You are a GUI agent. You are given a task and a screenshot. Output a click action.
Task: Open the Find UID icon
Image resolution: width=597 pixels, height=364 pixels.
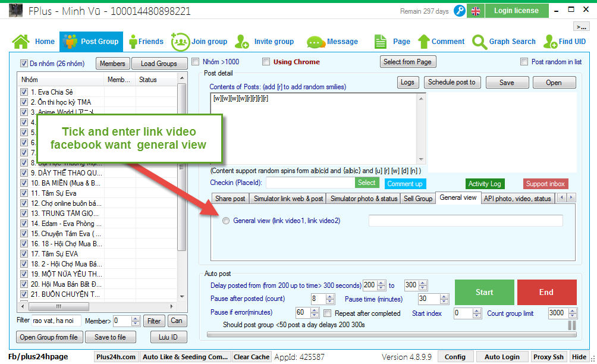click(549, 42)
